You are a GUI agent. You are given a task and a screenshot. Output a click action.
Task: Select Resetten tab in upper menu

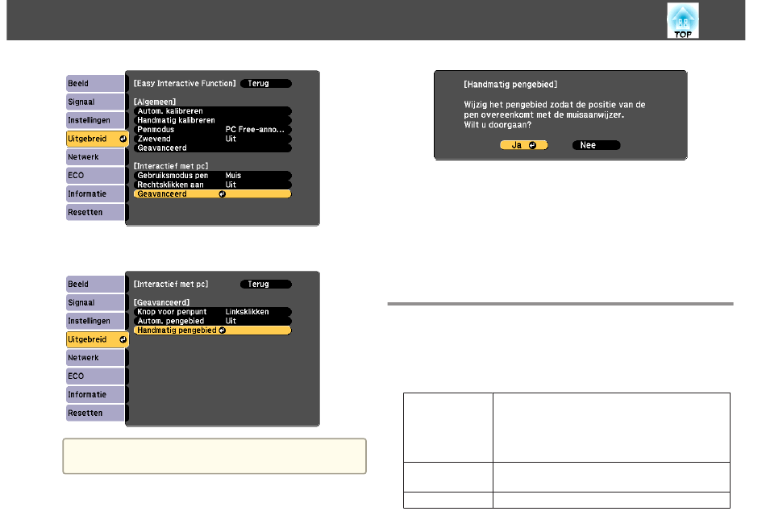95,213
